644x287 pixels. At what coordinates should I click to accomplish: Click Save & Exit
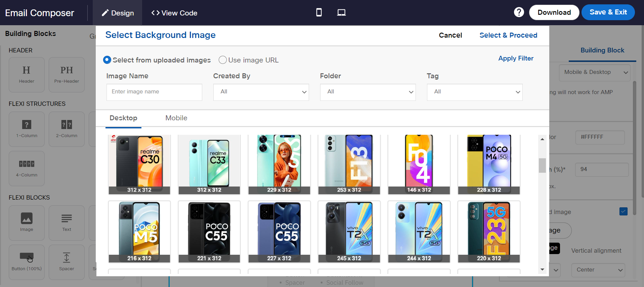coord(608,12)
